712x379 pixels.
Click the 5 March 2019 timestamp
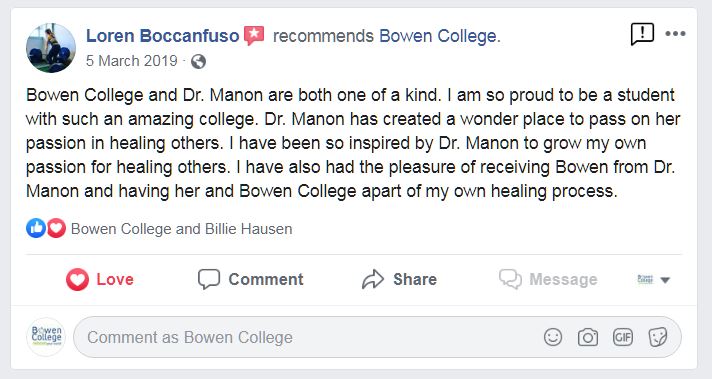point(132,61)
